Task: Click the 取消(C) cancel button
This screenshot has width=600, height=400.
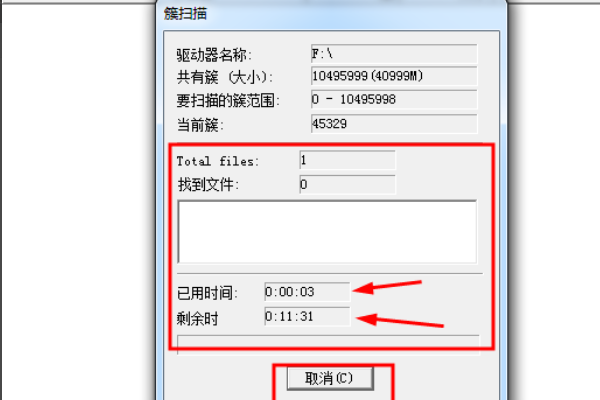Action: (330, 379)
